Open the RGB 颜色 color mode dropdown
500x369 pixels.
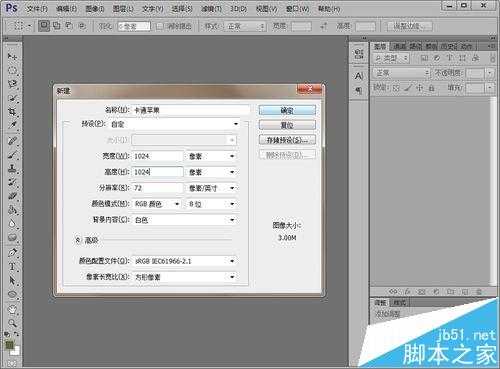tap(157, 204)
